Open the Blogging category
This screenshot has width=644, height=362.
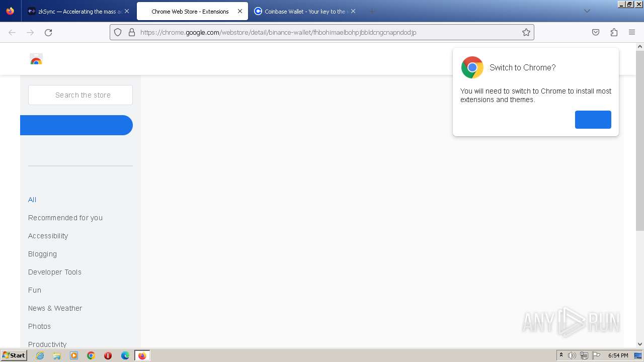click(42, 254)
